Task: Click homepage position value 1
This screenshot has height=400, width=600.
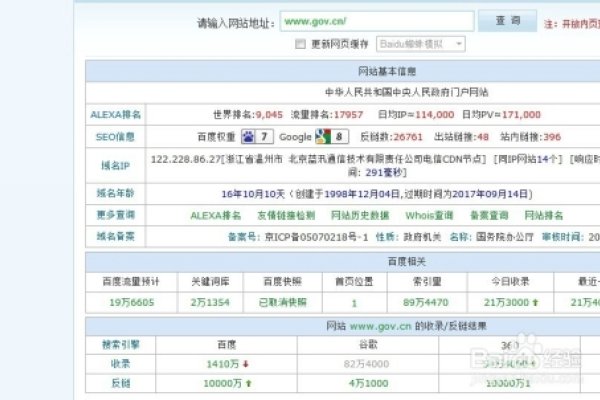Action: pos(354,303)
